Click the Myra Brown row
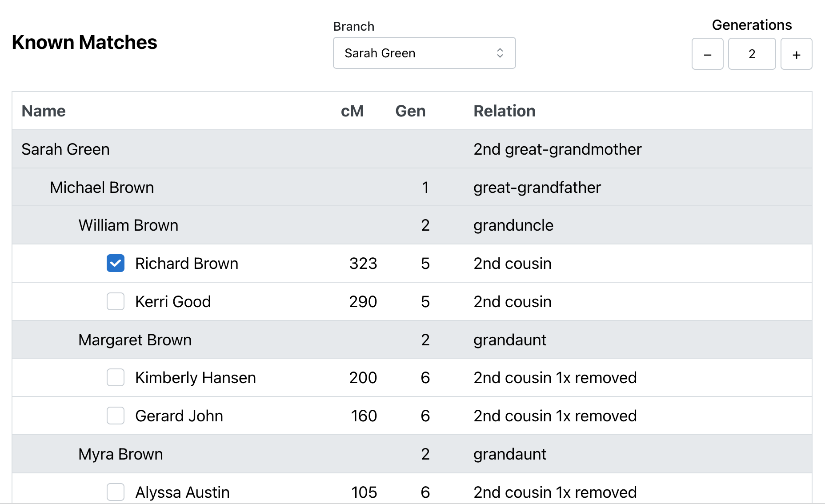The height and width of the screenshot is (504, 825). coord(120,454)
